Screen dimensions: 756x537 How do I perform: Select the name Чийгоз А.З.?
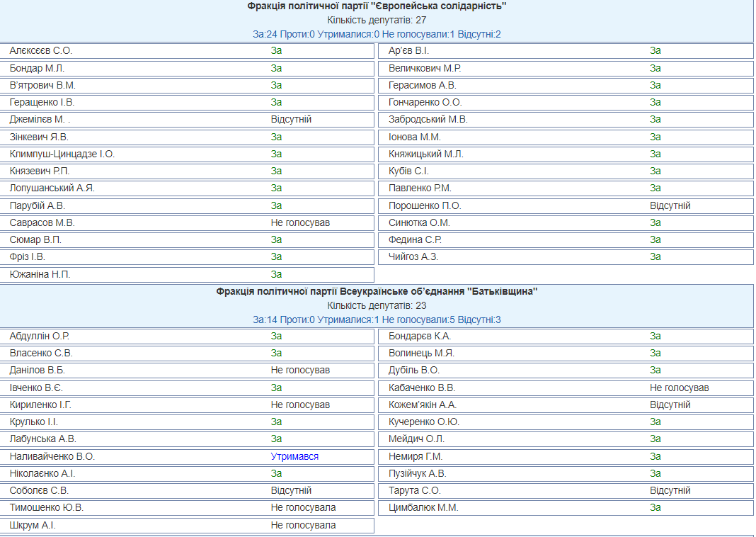tap(413, 257)
